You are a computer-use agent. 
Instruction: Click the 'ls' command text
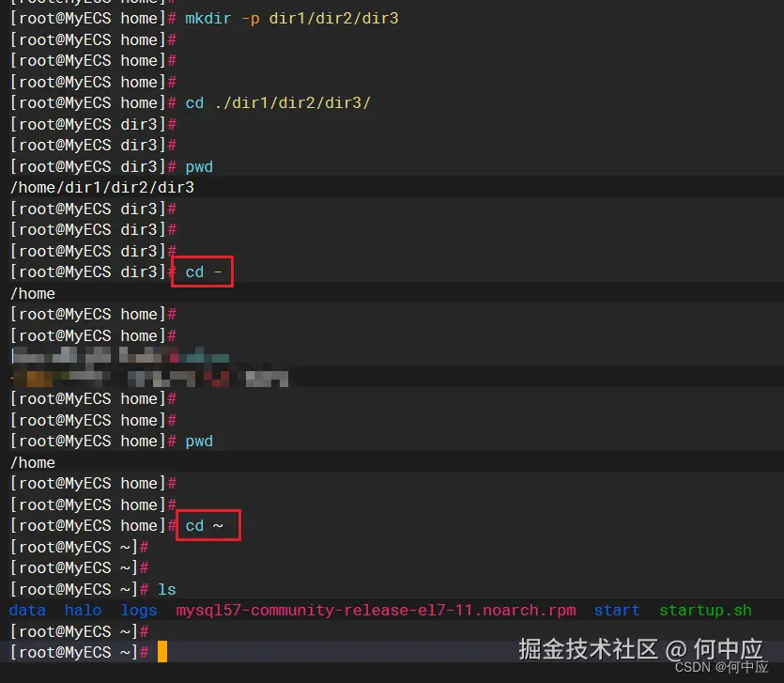tap(167, 589)
